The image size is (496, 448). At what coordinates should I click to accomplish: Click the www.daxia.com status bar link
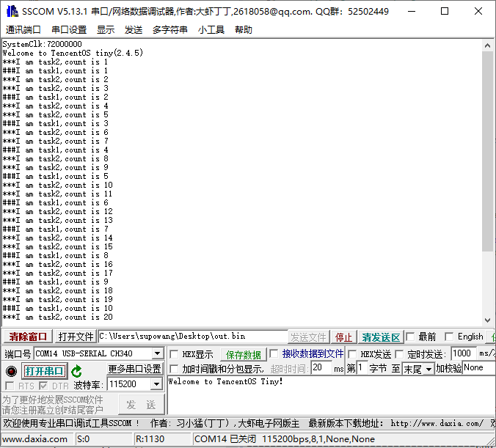pos(34,438)
